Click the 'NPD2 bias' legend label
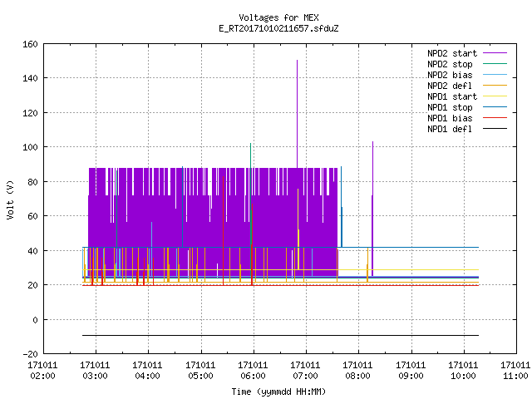Screen dimensions: 532x399 point(450,75)
